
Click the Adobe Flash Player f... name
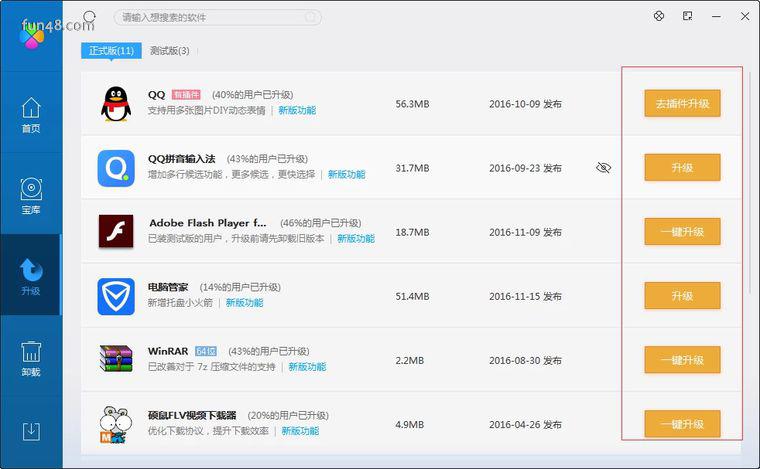[207, 223]
